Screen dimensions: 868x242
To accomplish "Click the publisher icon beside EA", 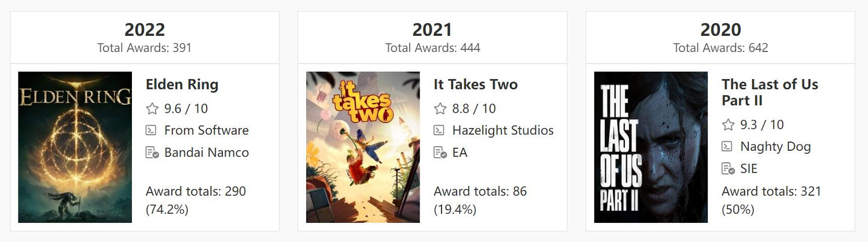I will 440,153.
